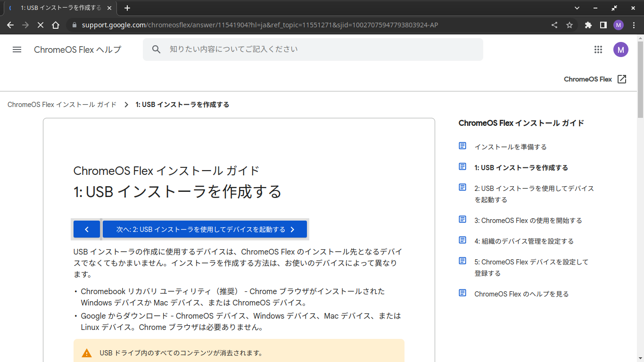This screenshot has height=362, width=644.
Task: Open a new tab with plus button
Action: pyautogui.click(x=127, y=8)
